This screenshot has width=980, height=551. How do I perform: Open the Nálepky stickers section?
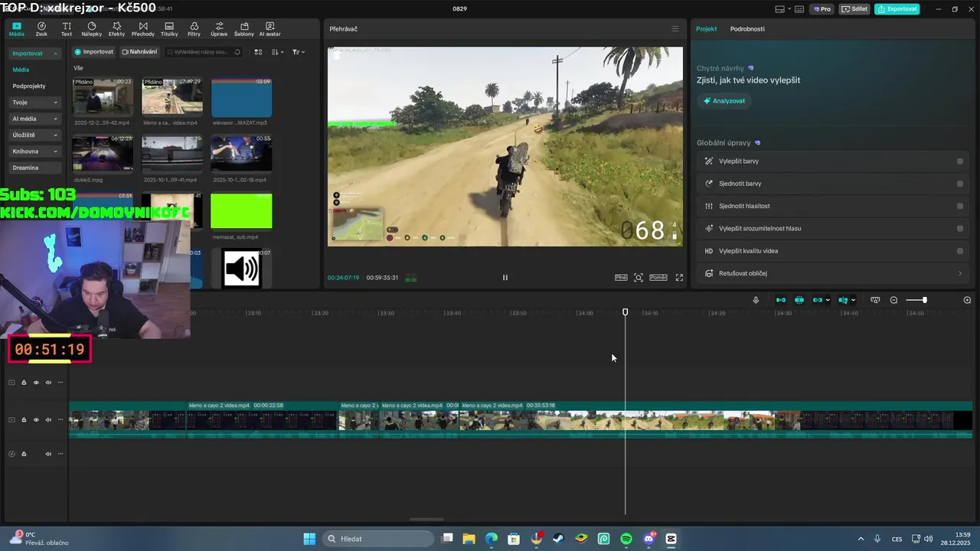coord(91,29)
